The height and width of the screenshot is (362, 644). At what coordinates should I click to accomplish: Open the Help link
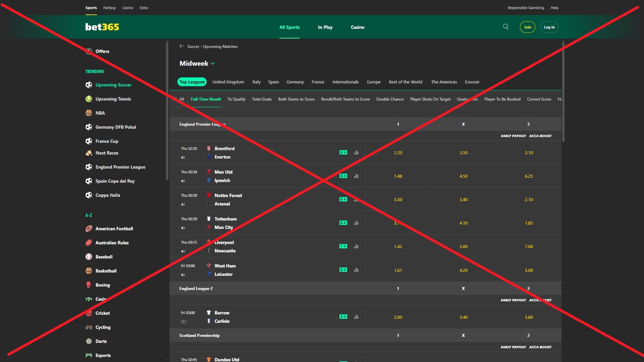point(554,8)
